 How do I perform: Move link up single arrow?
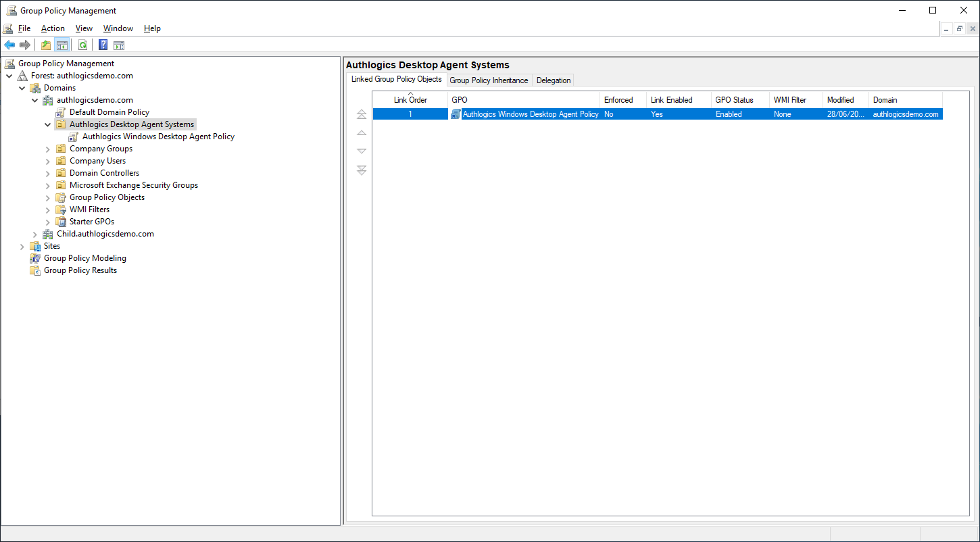[x=362, y=133]
